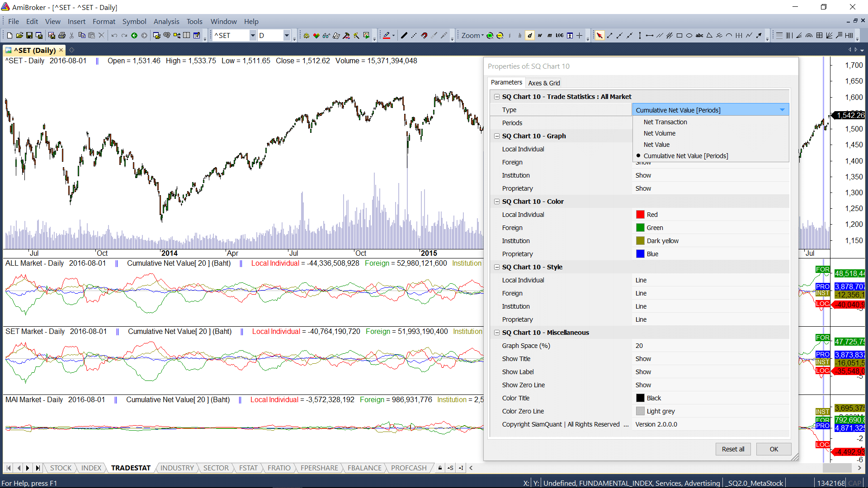Select the Net Volume option
Image resolution: width=868 pixels, height=488 pixels.
(x=659, y=133)
